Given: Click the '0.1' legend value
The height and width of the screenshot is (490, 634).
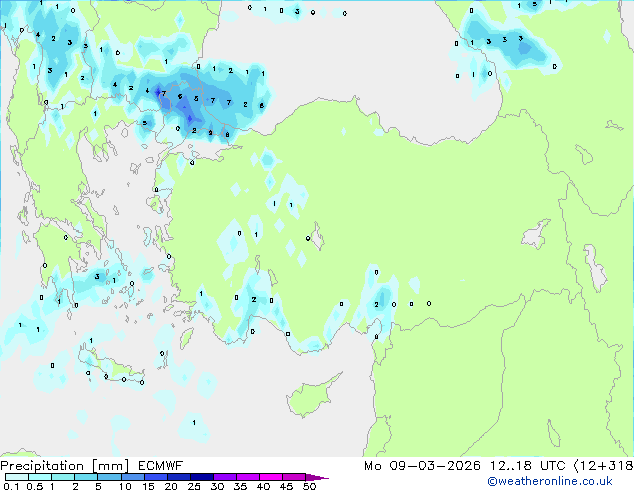Looking at the screenshot, I should coord(11,486).
